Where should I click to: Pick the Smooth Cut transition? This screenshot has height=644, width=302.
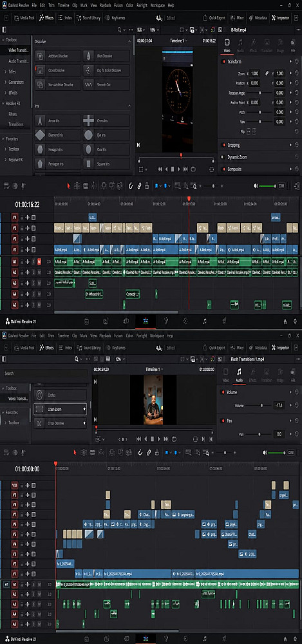click(x=106, y=84)
